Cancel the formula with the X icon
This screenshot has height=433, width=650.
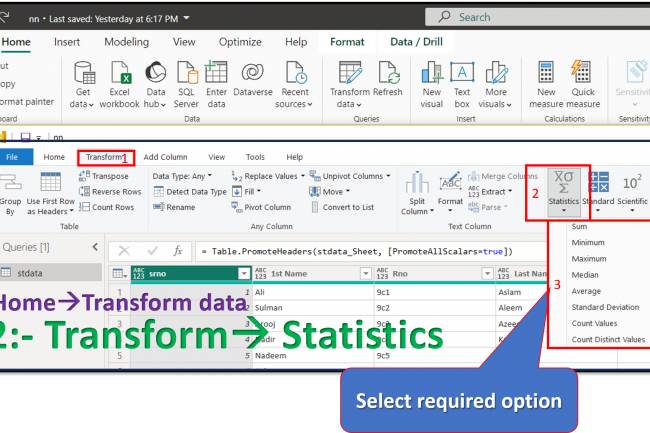tap(124, 251)
